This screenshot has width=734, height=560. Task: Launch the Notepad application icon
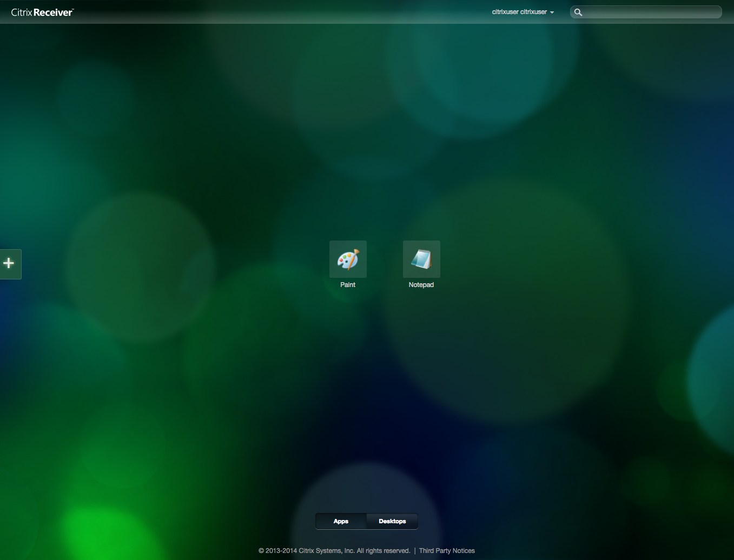(421, 259)
